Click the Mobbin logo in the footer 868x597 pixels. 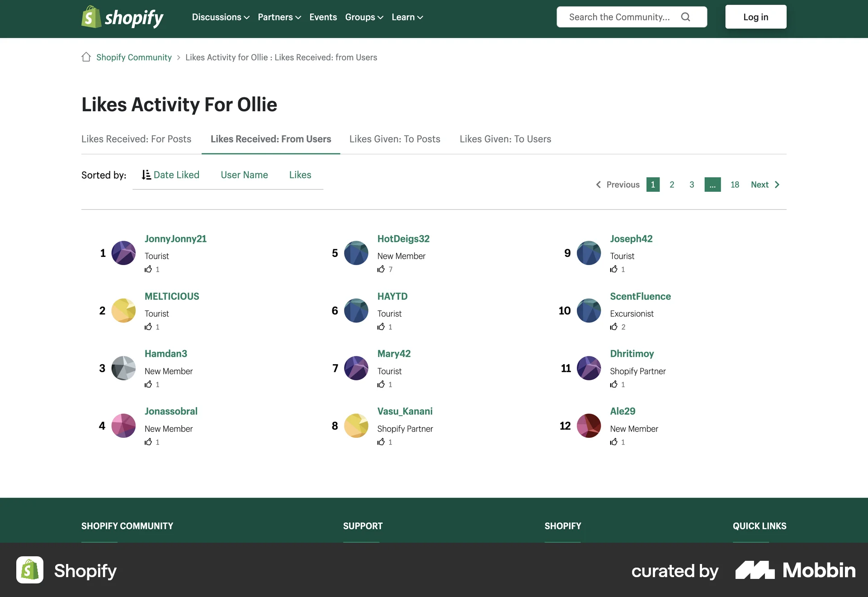(x=794, y=570)
